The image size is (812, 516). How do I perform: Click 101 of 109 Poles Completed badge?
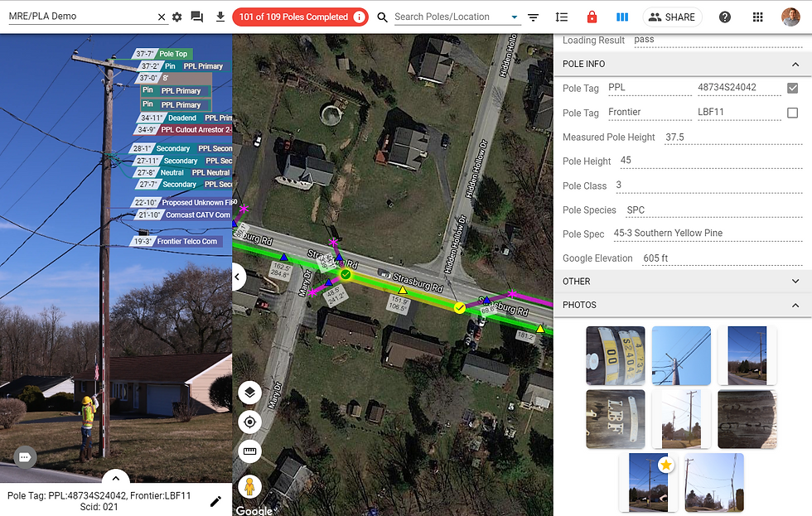pyautogui.click(x=300, y=17)
